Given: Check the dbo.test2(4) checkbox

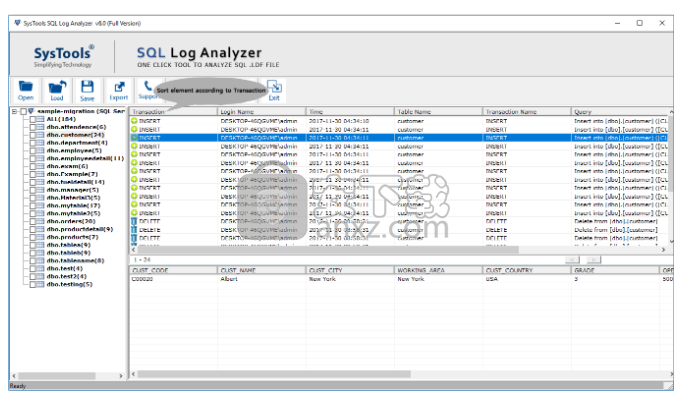Looking at the screenshot, I should 33,276.
